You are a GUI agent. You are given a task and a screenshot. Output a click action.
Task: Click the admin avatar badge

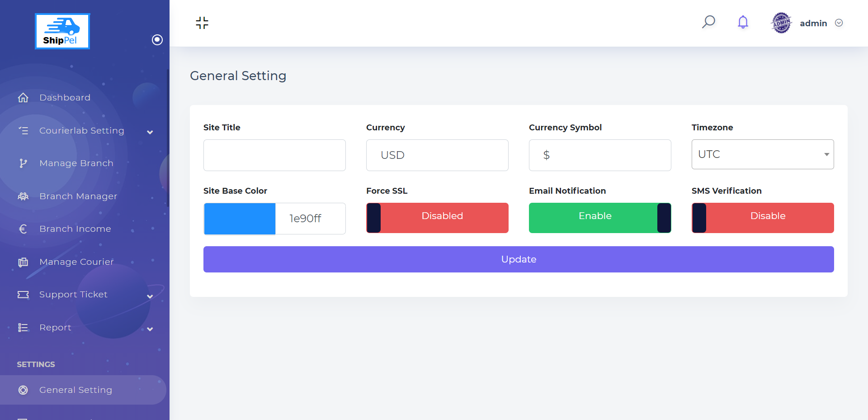coord(781,23)
